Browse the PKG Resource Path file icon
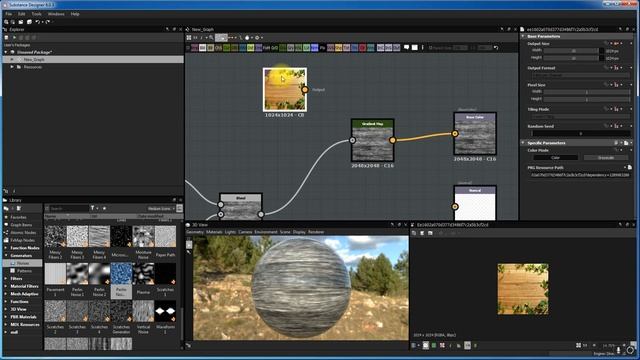This screenshot has width=640, height=360. [629, 167]
